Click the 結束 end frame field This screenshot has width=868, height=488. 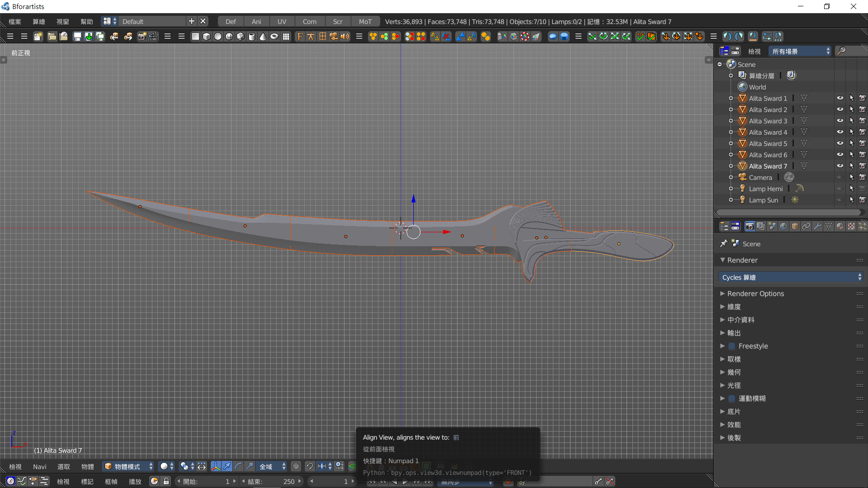(x=272, y=481)
